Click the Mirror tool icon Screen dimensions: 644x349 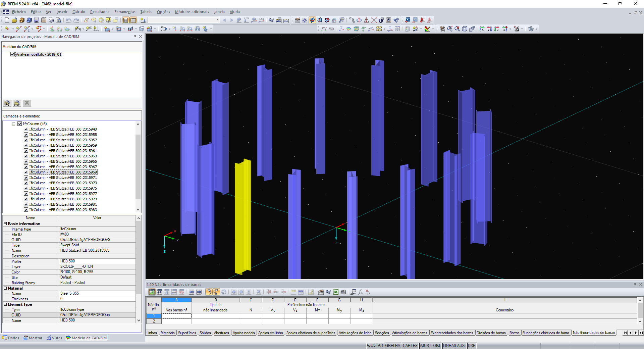pos(367,20)
